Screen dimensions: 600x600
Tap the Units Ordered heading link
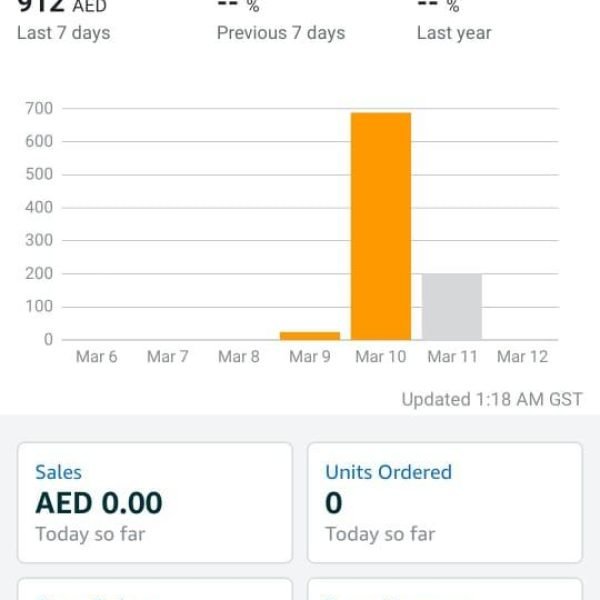coord(388,472)
